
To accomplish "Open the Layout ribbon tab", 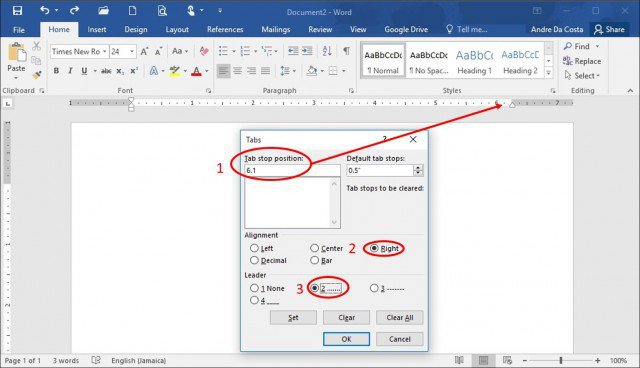I will pos(177,29).
